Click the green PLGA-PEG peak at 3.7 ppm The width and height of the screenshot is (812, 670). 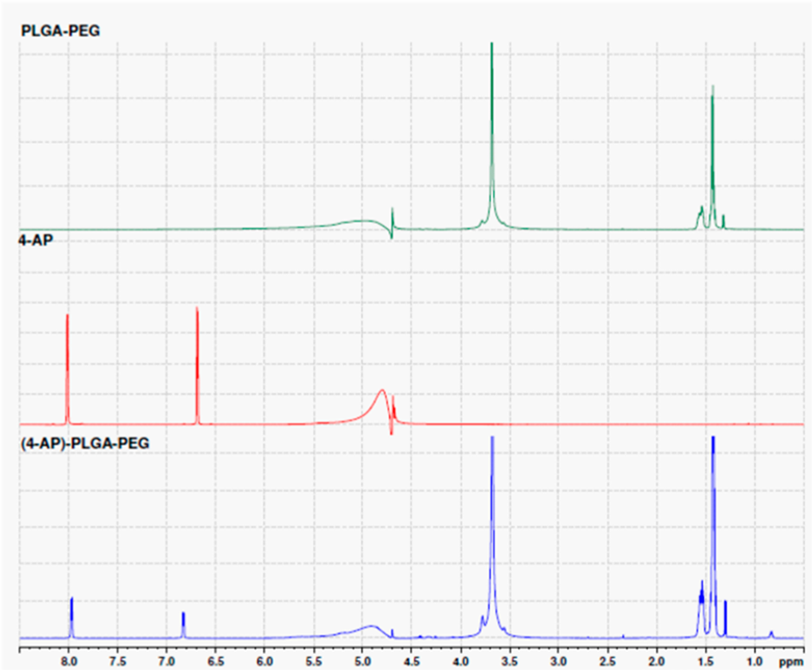point(492,135)
